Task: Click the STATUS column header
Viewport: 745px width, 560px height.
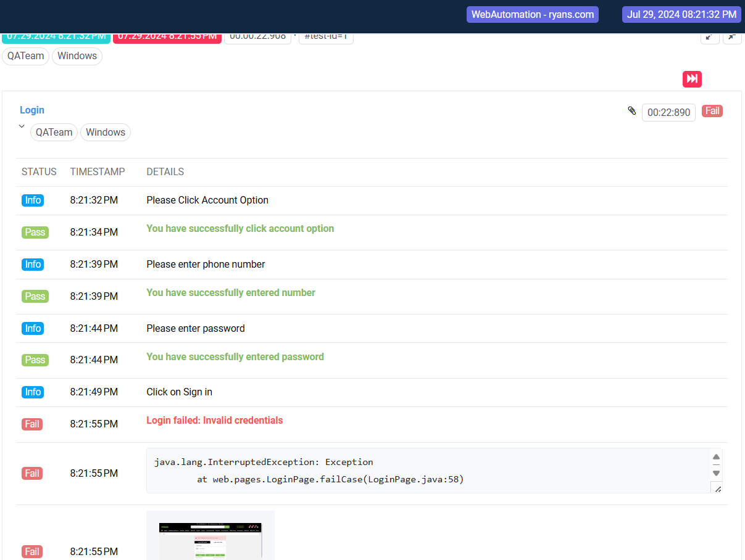Action: click(39, 172)
